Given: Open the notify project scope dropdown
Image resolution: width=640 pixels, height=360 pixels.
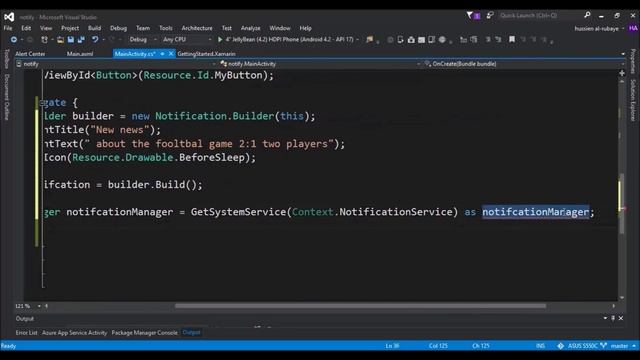Looking at the screenshot, I should coord(116,64).
